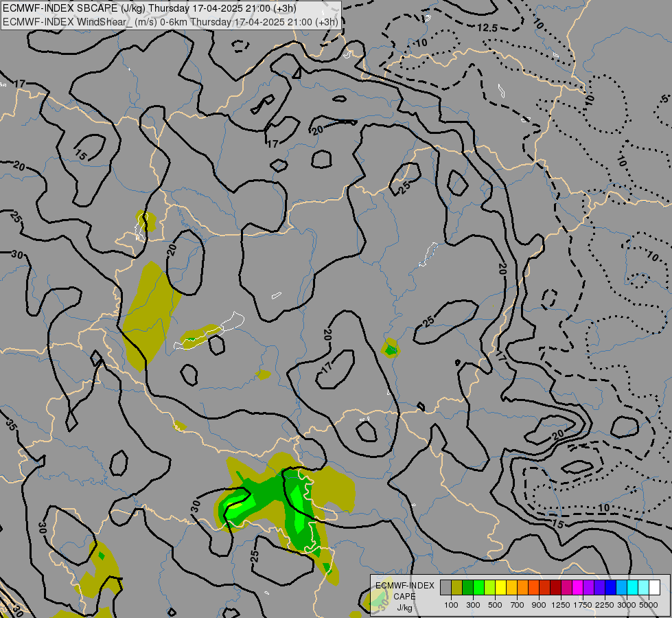
Task: Click the CAPE label in the legend
Action: pyautogui.click(x=404, y=597)
